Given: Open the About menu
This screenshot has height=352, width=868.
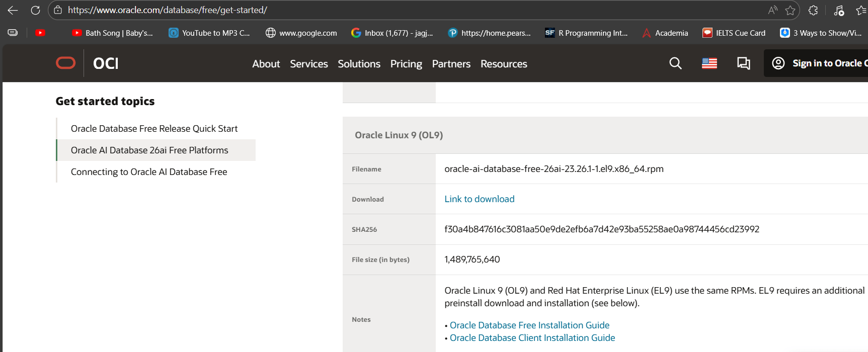Looking at the screenshot, I should [266, 64].
